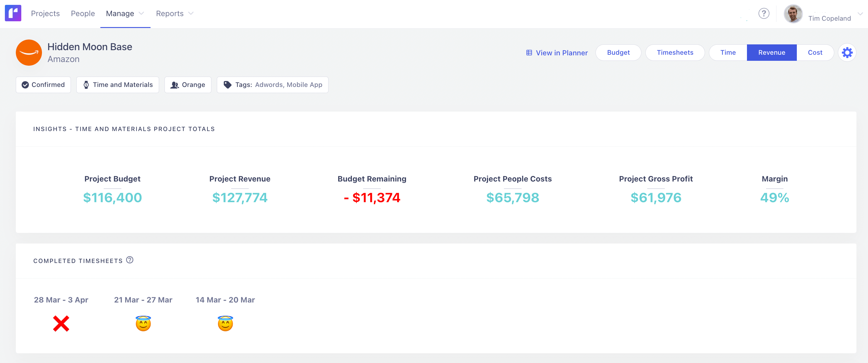Open the help question mark icon
This screenshot has height=363, width=868.
coord(764,13)
